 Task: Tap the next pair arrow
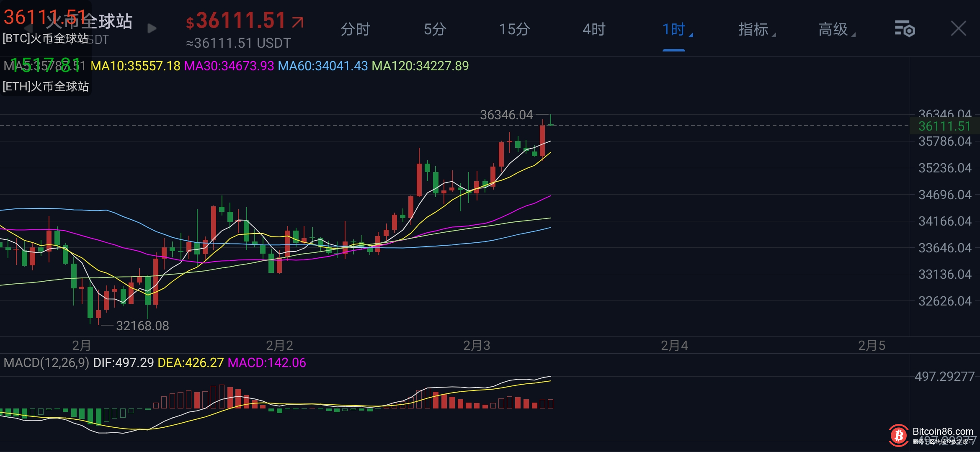click(x=152, y=28)
